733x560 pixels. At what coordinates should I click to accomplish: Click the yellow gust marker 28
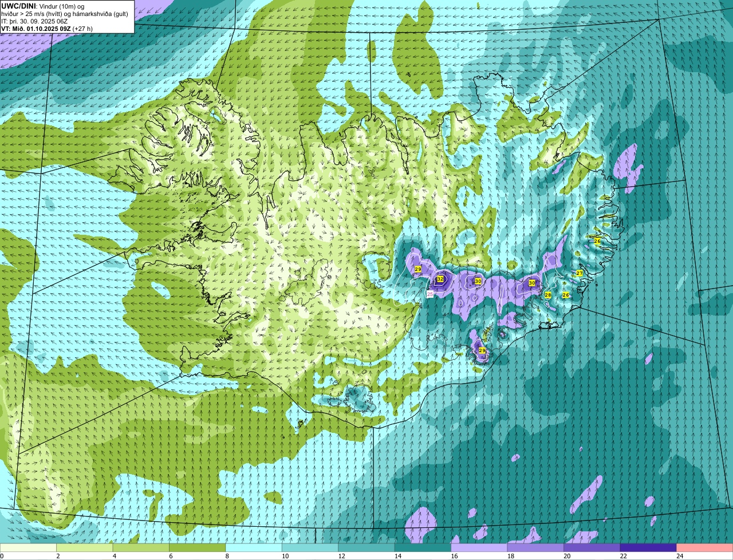pyautogui.click(x=547, y=295)
